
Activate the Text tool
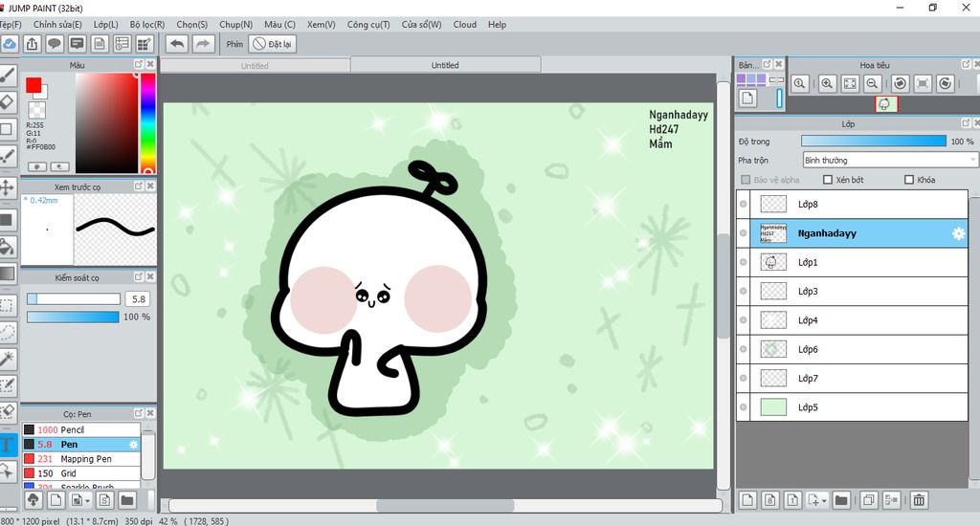7,445
